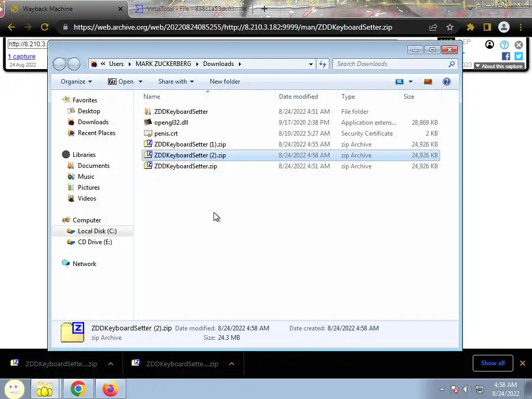This screenshot has width=532, height=399.
Task: Open second download item options chevron
Action: pyautogui.click(x=232, y=364)
